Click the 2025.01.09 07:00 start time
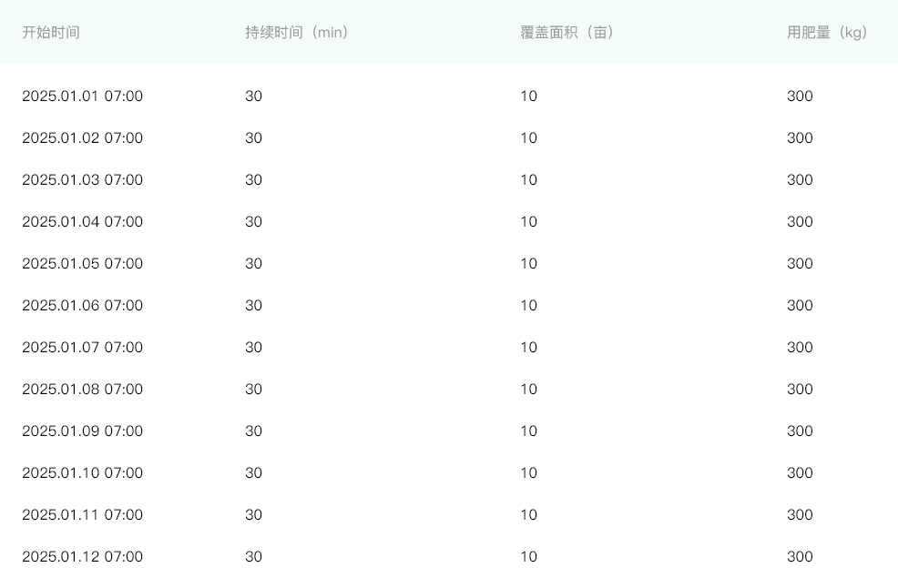 tap(83, 431)
